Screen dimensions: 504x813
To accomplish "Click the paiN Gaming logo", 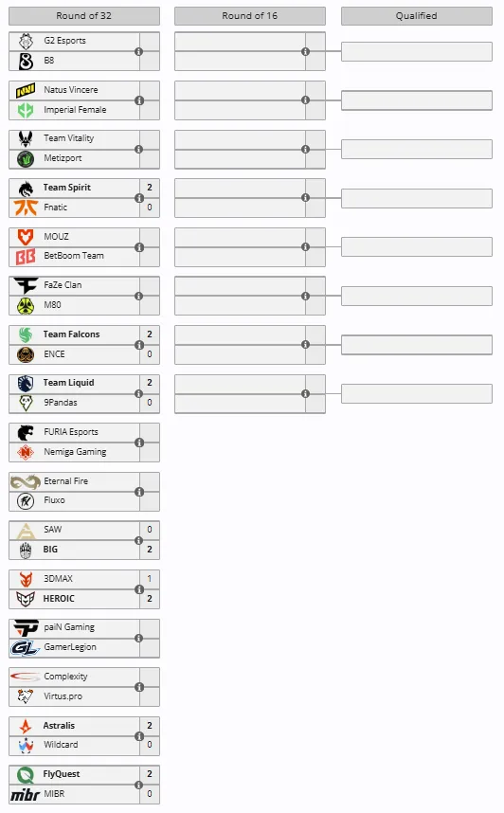I will [26, 628].
